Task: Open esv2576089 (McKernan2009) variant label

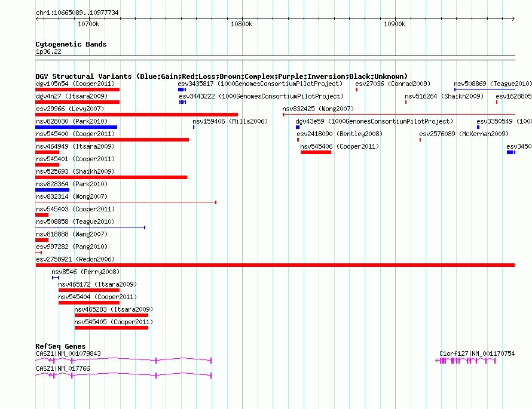Action: pos(464,134)
